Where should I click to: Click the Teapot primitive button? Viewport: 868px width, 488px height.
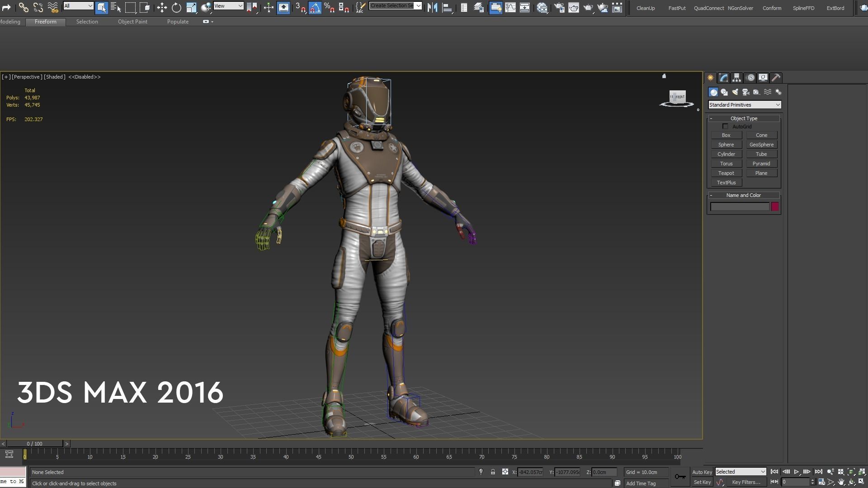(x=726, y=173)
